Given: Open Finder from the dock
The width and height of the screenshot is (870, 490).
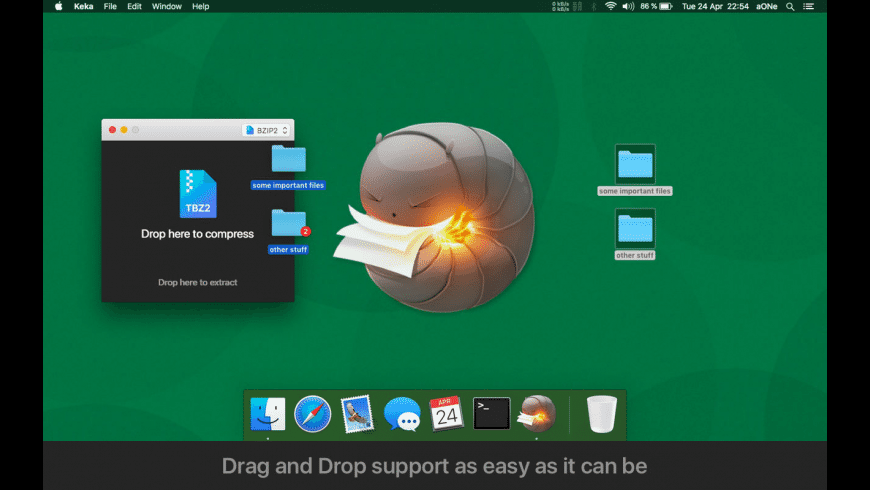Looking at the screenshot, I should coord(268,413).
